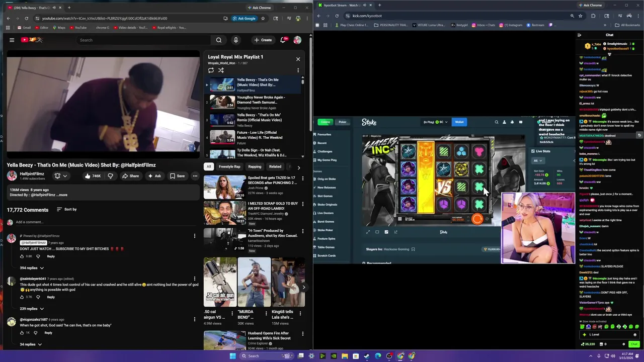Click Ask Chrome in Kick window
Image resolution: width=644 pixels, height=362 pixels.
coord(590,5)
